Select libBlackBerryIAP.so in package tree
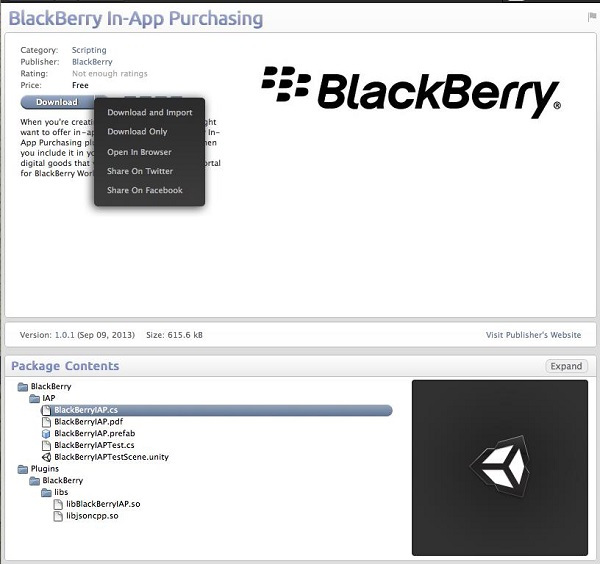The image size is (600, 564). (103, 504)
